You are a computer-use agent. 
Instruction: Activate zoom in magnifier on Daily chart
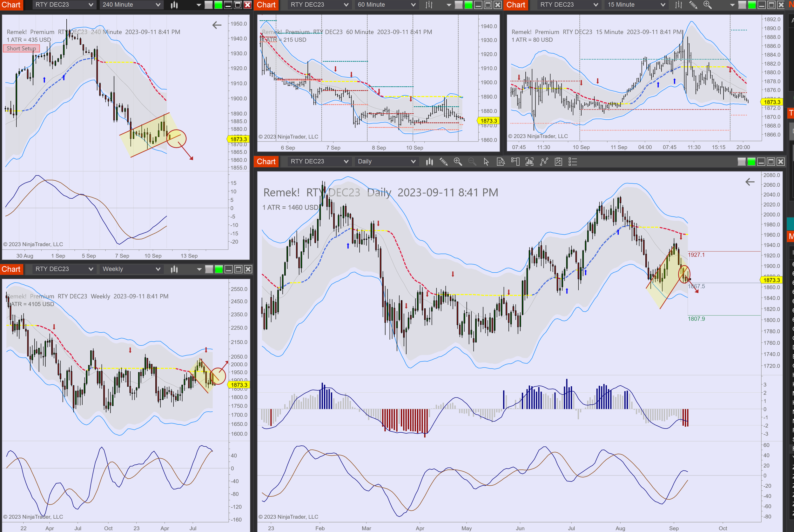pyautogui.click(x=458, y=162)
